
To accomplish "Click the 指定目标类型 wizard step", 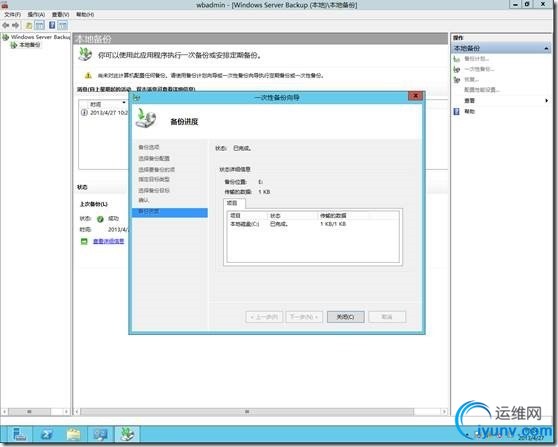I will pyautogui.click(x=154, y=179).
